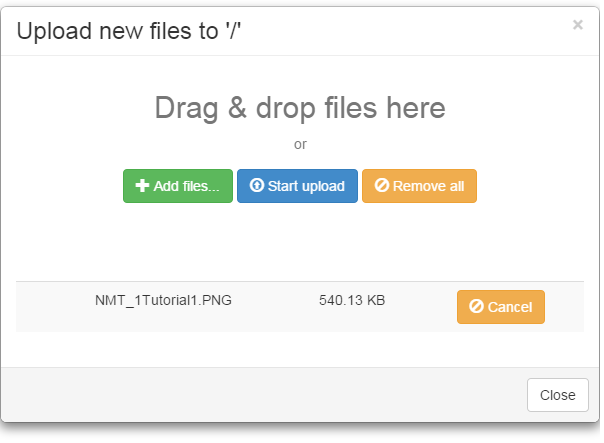Click the plus icon on Add files
Image resolution: width=604 pixels, height=443 pixels.
point(142,186)
